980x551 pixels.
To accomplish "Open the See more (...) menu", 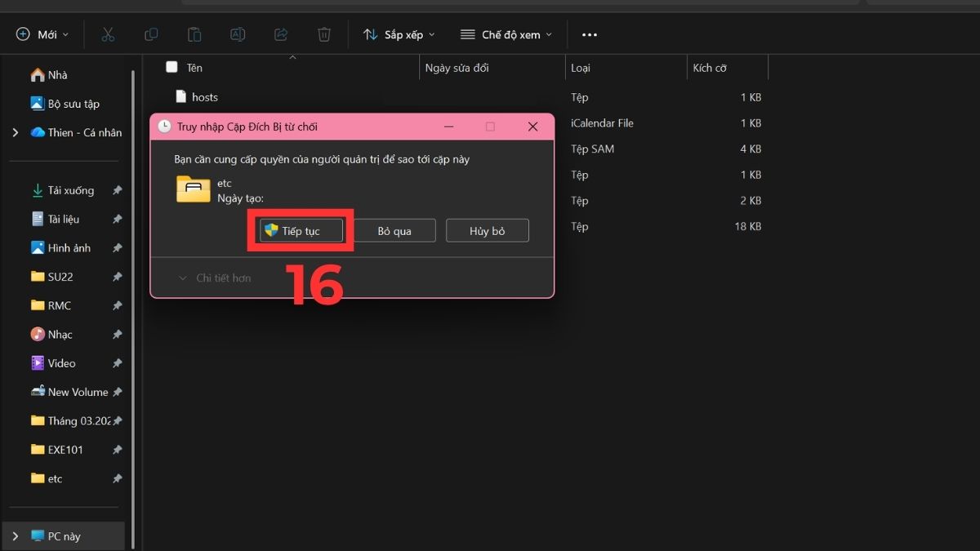I will coord(589,33).
